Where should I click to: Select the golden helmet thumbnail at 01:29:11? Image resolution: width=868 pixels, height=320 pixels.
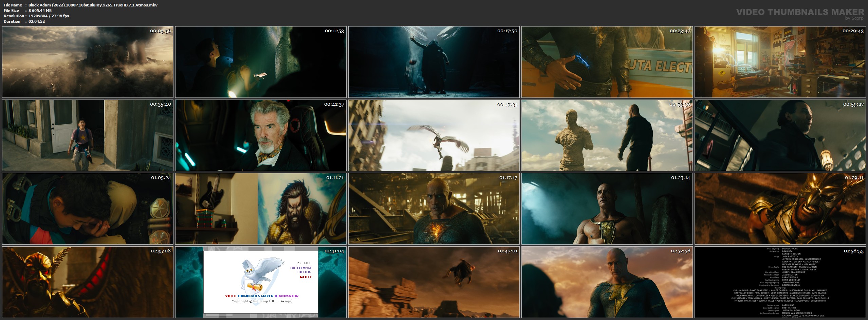point(780,209)
